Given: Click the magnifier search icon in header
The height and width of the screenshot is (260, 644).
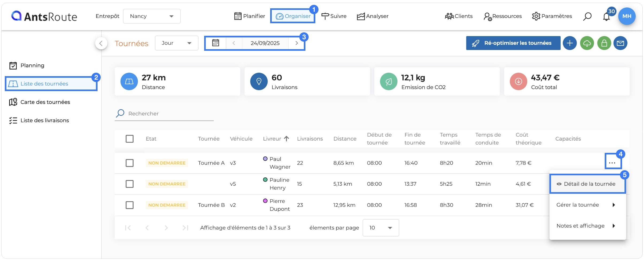Looking at the screenshot, I should pyautogui.click(x=587, y=16).
